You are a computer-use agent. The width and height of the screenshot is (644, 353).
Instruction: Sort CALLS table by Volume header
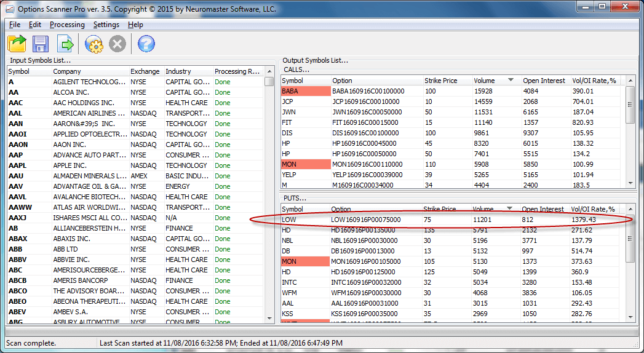pos(496,81)
